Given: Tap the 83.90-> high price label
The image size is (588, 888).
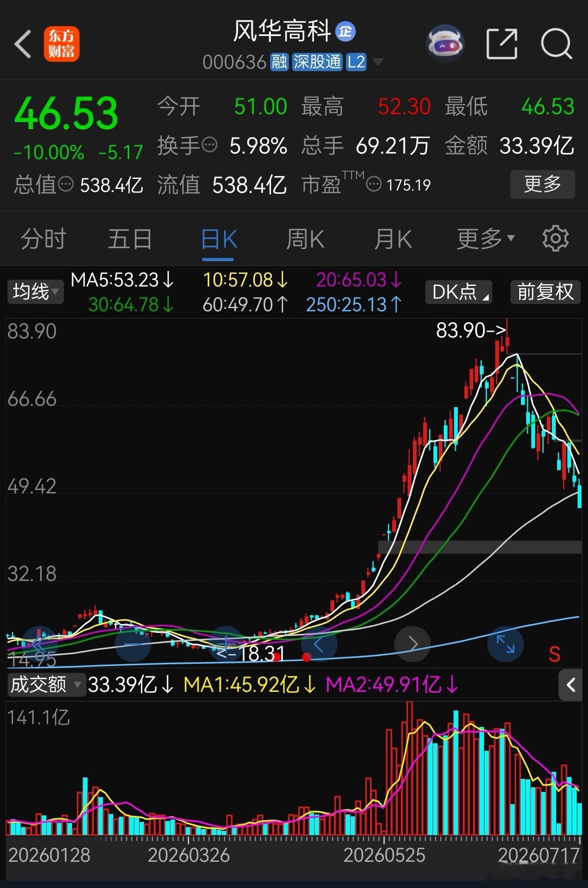Looking at the screenshot, I should [x=471, y=330].
